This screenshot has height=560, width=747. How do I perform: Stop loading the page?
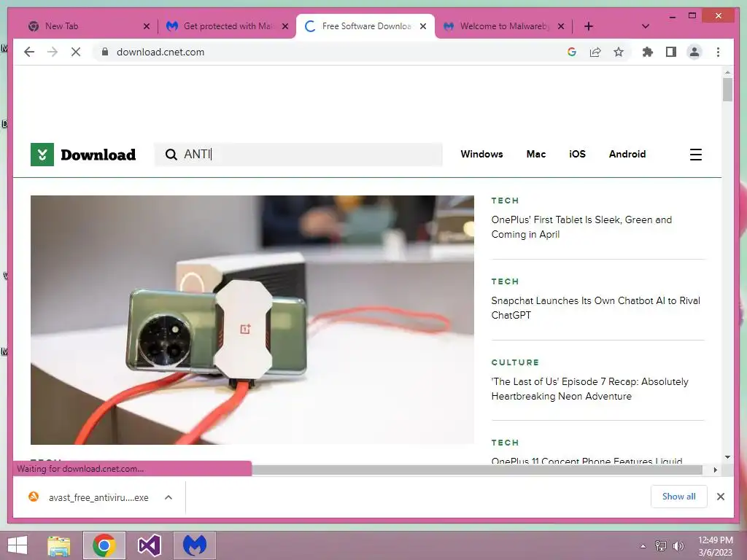pos(76,52)
